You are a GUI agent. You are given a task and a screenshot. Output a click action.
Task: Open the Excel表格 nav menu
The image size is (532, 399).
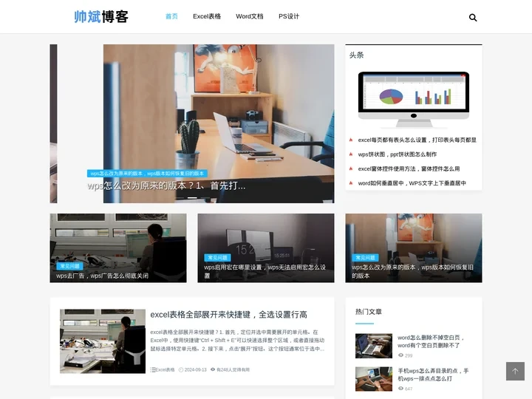tap(207, 16)
